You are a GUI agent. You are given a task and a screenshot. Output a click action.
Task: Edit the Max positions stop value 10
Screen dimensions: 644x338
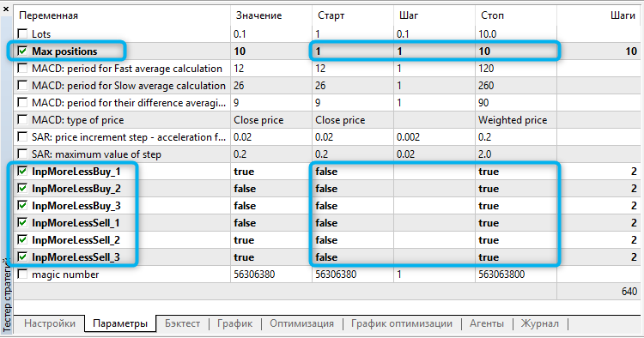pyautogui.click(x=516, y=51)
